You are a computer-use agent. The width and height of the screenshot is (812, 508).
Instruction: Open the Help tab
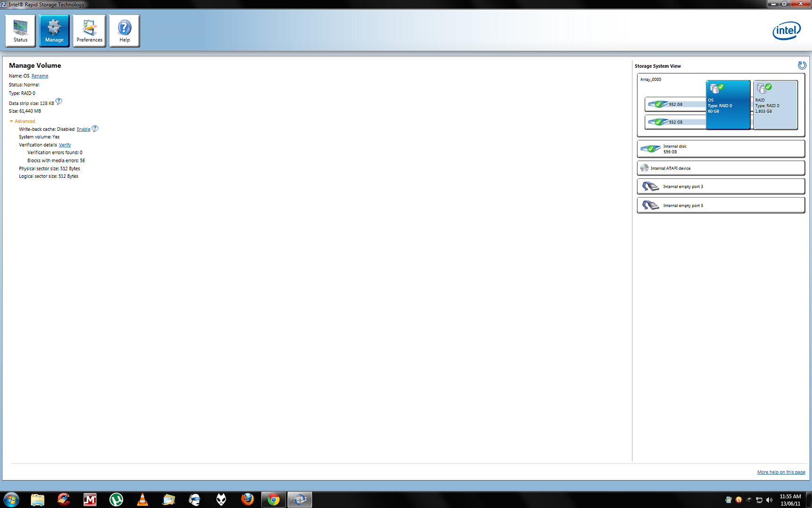point(125,31)
